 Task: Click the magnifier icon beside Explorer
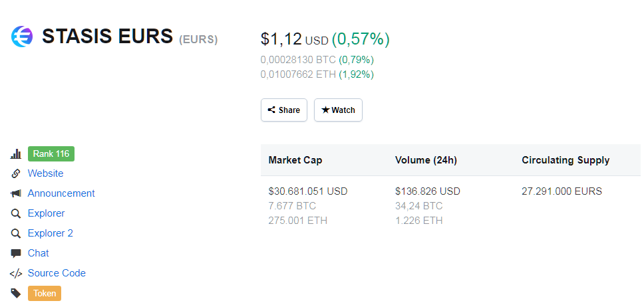16,213
